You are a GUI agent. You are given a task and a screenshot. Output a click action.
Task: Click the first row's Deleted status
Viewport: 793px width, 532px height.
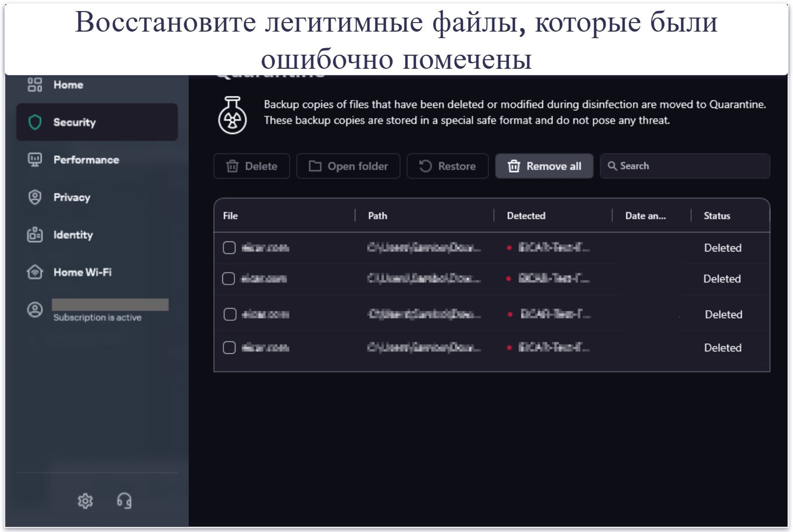pos(723,248)
